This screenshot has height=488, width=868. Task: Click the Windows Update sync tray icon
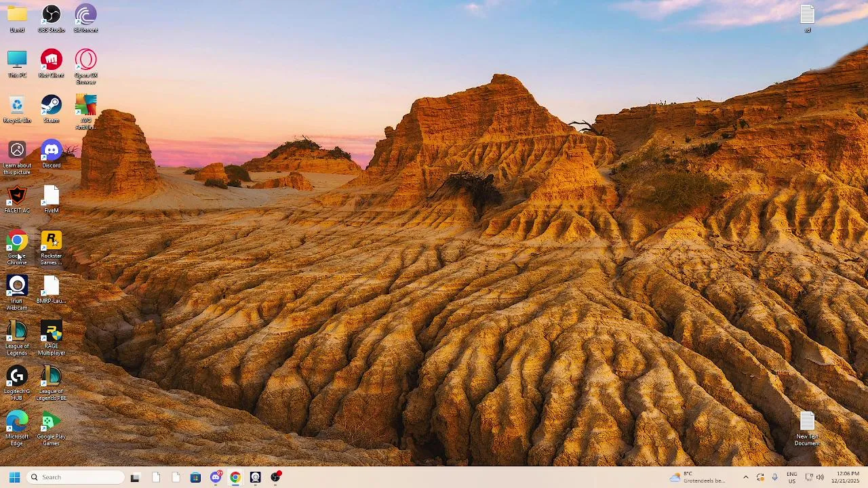pos(760,477)
